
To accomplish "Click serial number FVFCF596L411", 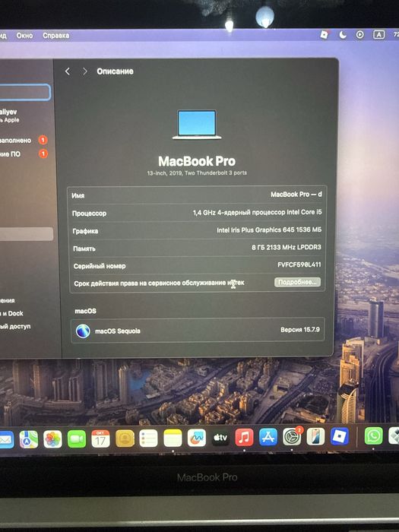I will click(x=299, y=264).
